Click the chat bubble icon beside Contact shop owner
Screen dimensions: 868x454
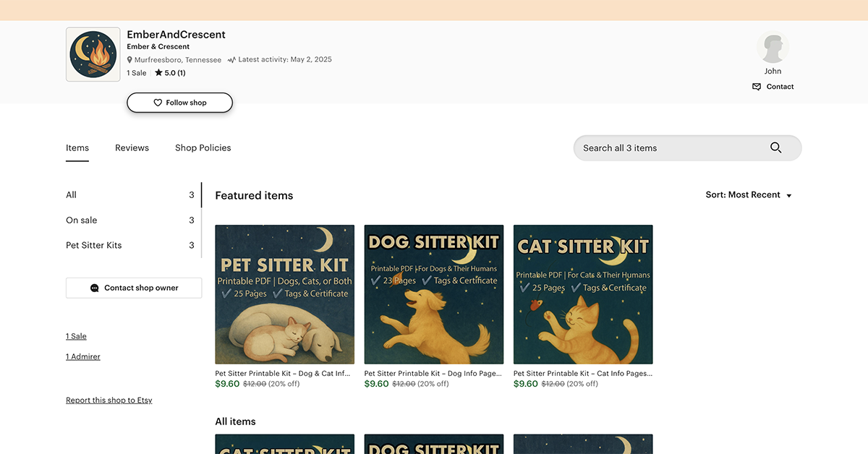point(95,288)
